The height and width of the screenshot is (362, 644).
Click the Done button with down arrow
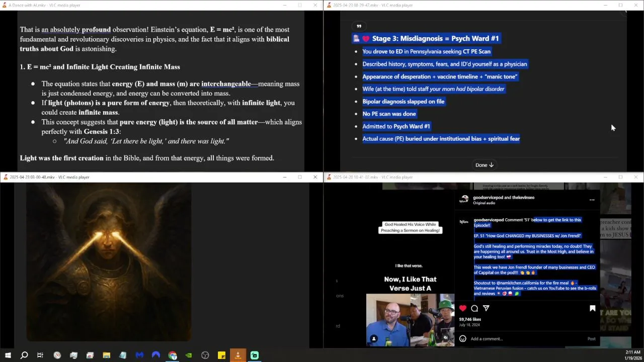(x=485, y=165)
